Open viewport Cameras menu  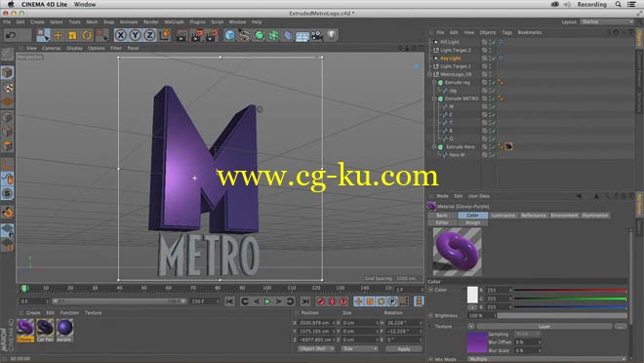[52, 48]
